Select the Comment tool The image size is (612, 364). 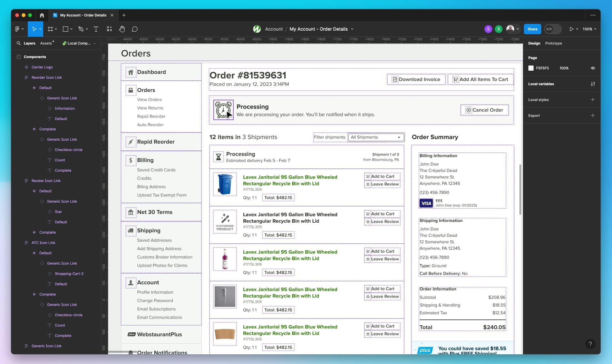(x=135, y=29)
